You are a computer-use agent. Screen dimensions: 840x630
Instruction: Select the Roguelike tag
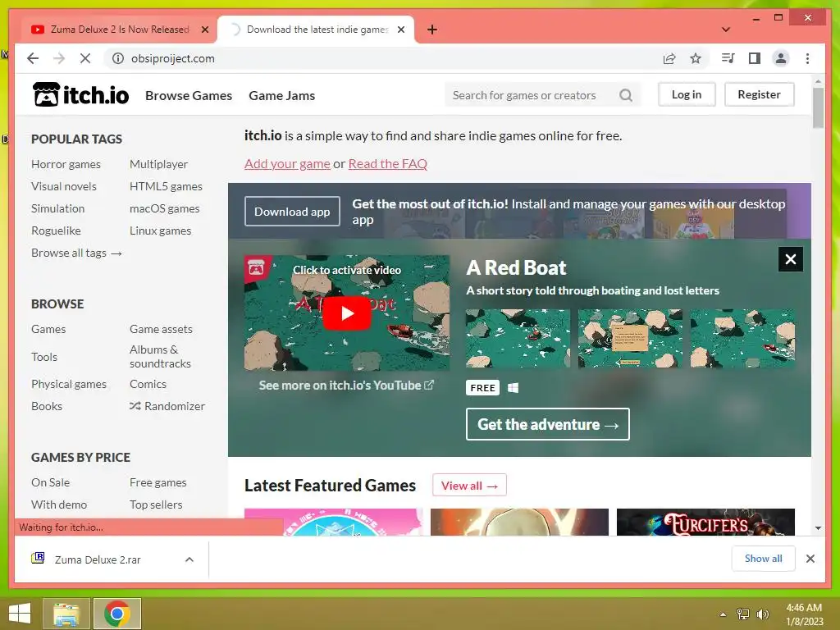(x=57, y=231)
